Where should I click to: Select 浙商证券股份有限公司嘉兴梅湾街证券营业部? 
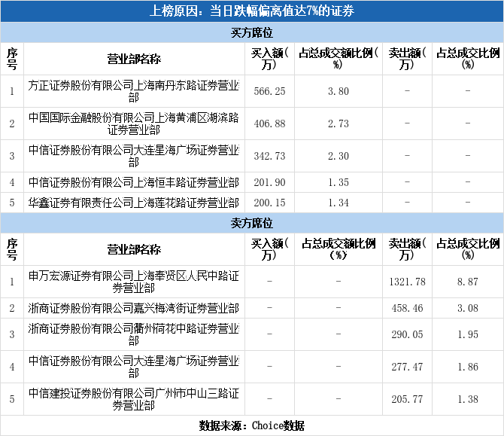134,308
